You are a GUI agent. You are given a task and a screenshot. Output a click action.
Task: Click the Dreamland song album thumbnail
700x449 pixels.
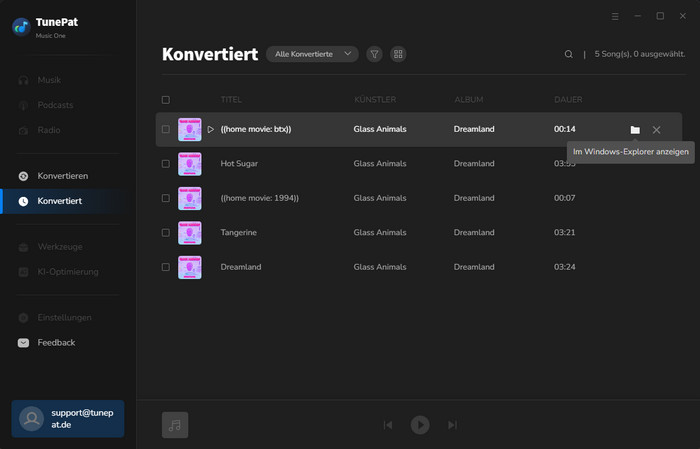(x=190, y=267)
